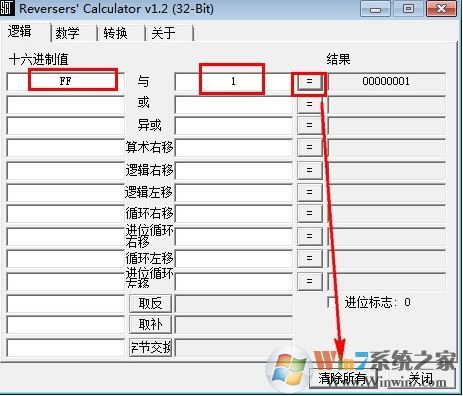The width and height of the screenshot is (463, 396).
Task: Compute the 或 (OR) result with equals button
Action: [310, 104]
